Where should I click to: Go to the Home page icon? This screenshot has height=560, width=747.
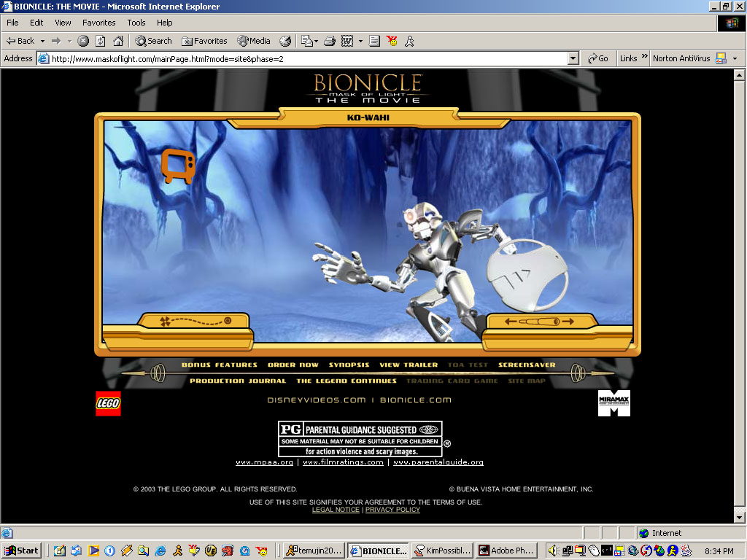pyautogui.click(x=118, y=41)
